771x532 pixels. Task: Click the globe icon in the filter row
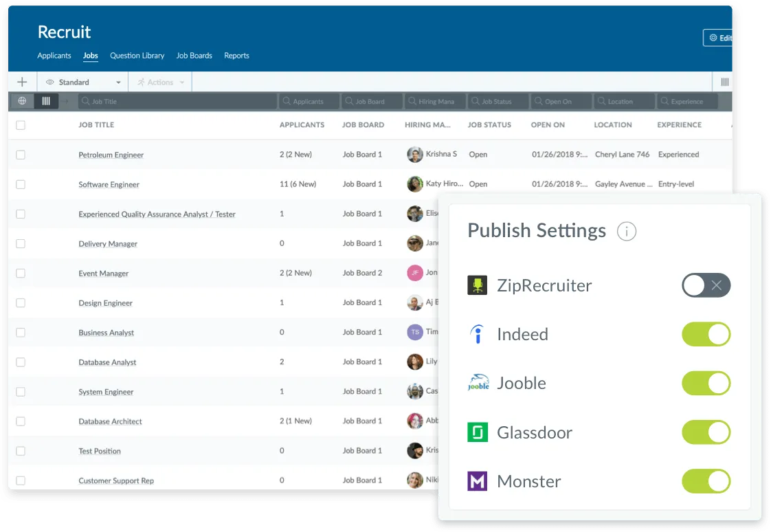click(22, 101)
